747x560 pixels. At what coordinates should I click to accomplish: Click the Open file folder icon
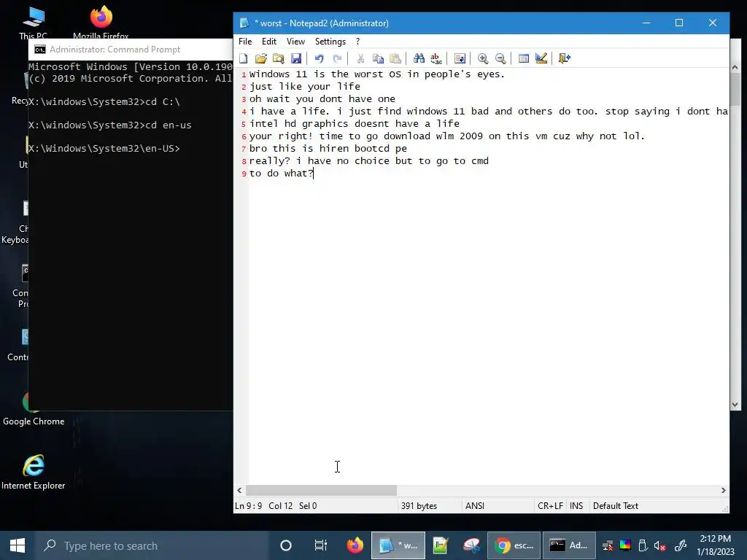click(260, 58)
